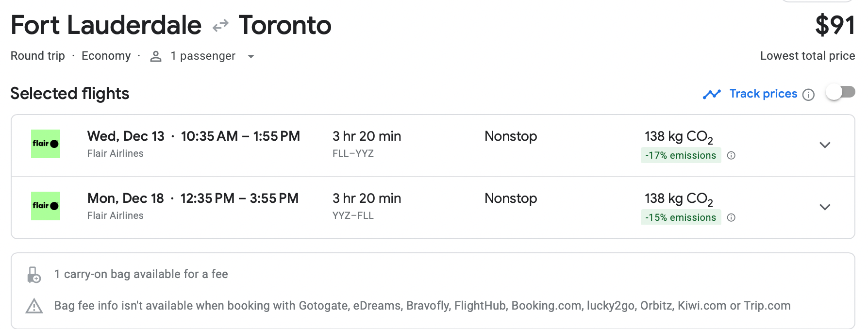Screen dimensions: 868x329
Task: Expand the Mon, Dec 18 flight details
Action: 825,207
